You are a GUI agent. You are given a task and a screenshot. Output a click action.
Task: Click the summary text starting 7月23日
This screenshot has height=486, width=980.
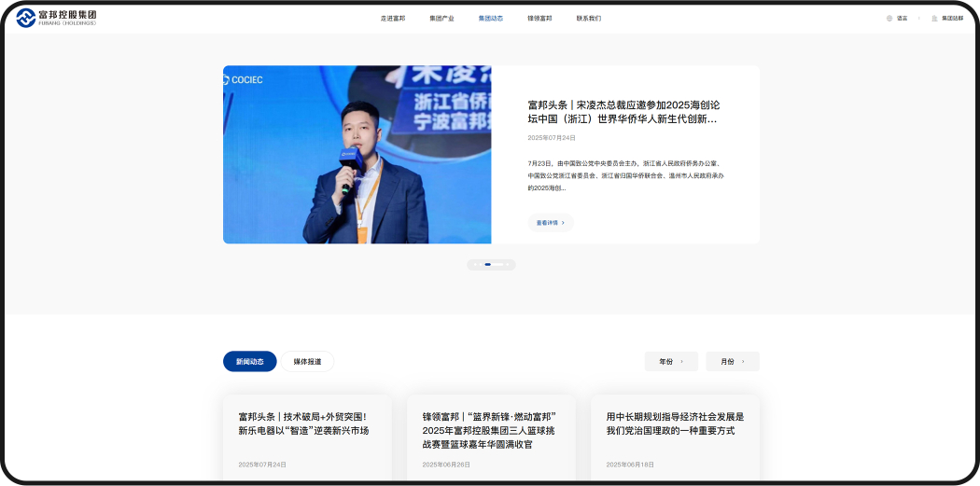[x=625, y=175]
